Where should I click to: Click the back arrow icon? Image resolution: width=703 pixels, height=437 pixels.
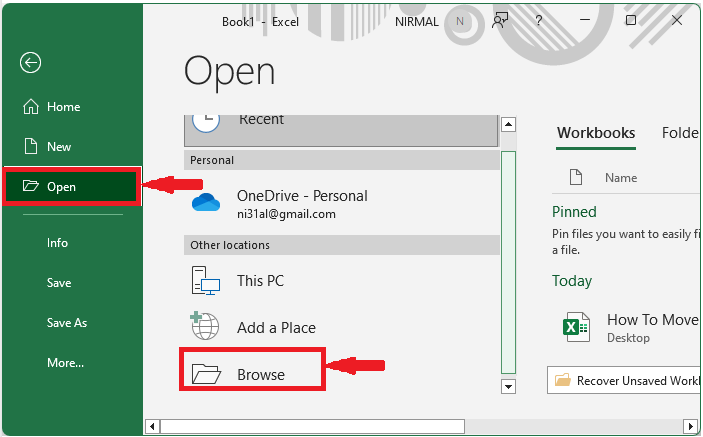click(x=30, y=63)
